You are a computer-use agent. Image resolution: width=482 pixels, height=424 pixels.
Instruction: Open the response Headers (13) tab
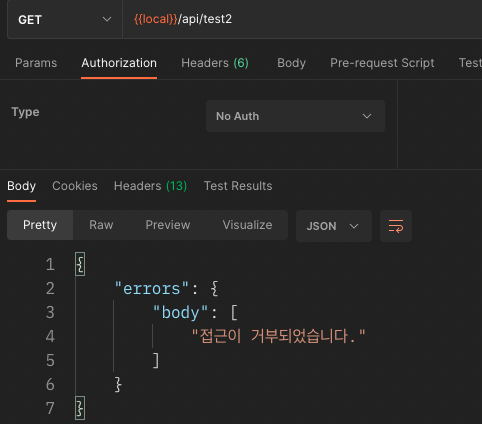coord(150,186)
